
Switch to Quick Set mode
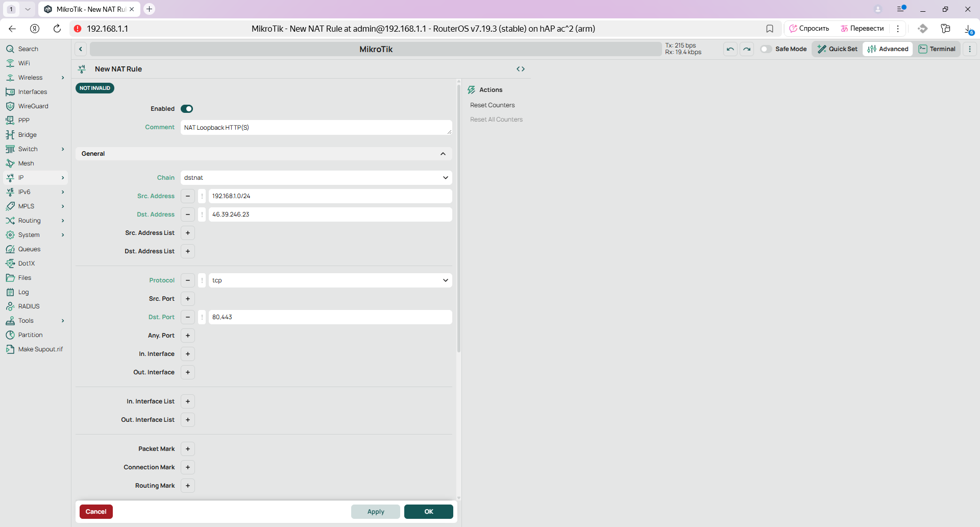pos(837,49)
